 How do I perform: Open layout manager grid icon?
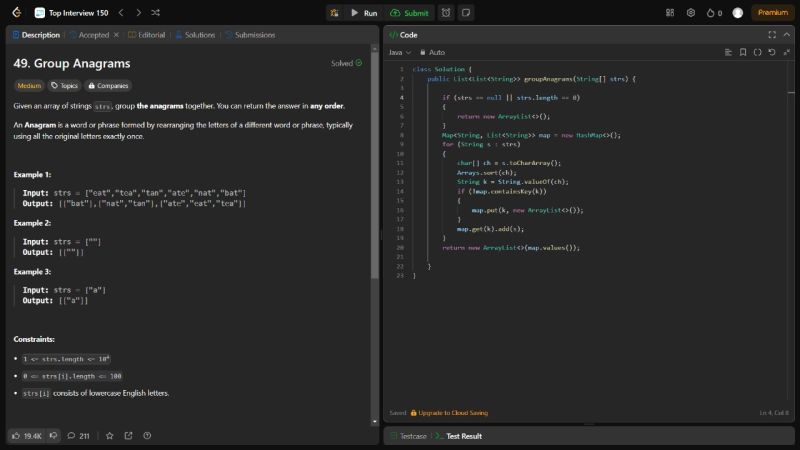tap(670, 13)
